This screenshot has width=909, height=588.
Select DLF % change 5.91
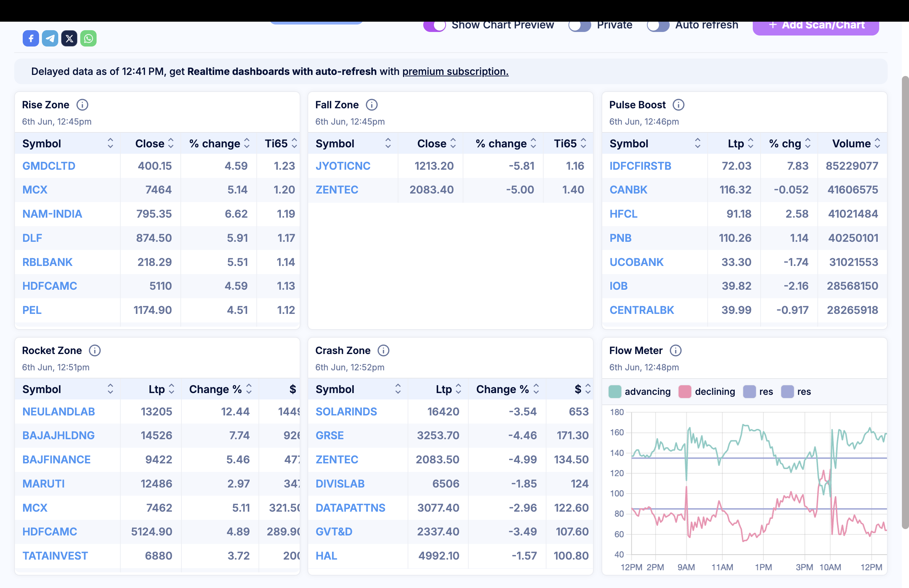click(237, 238)
